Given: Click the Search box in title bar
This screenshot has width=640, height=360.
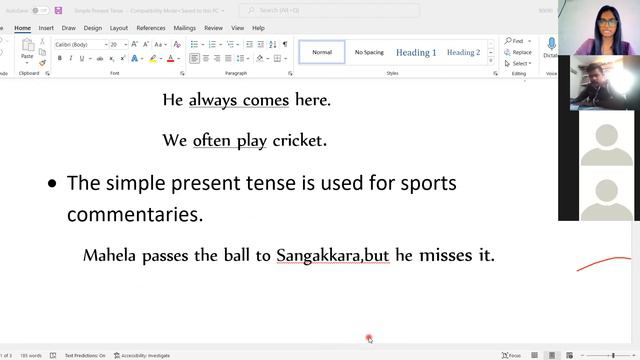Looking at the screenshot, I should (x=329, y=10).
